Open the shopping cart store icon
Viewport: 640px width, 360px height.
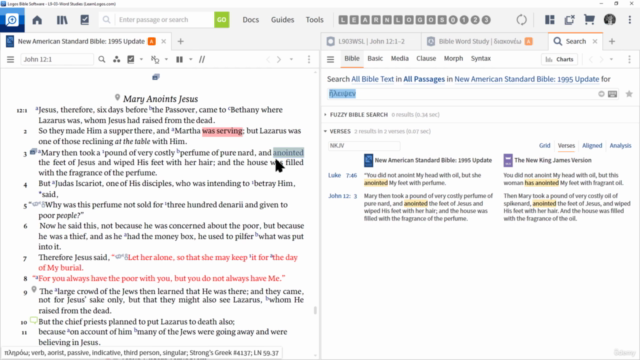click(589, 20)
